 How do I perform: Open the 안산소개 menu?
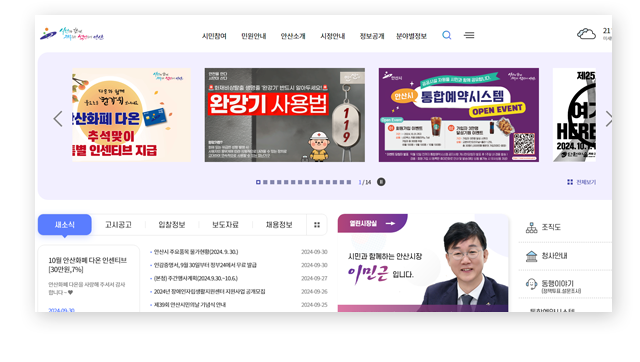click(x=293, y=36)
